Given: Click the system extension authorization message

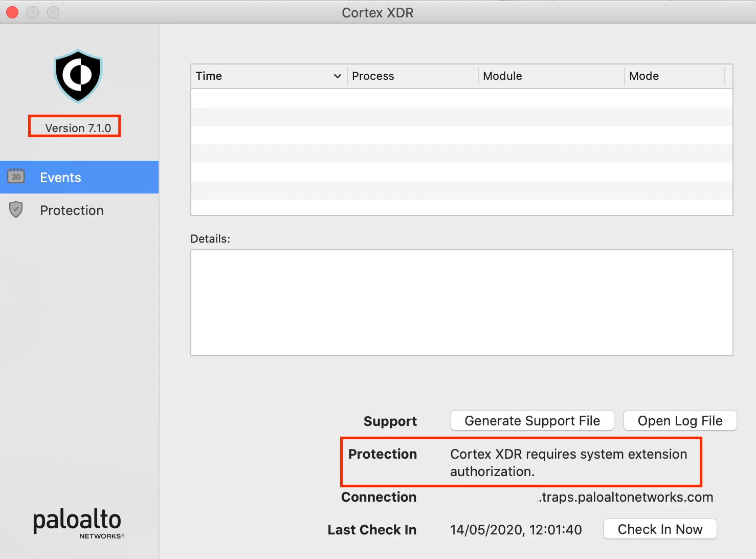Looking at the screenshot, I should (x=568, y=463).
